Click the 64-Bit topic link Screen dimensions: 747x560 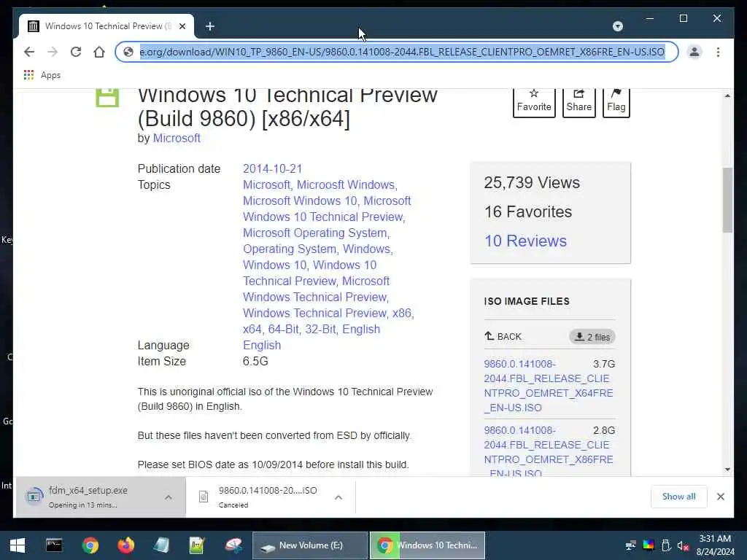(x=284, y=329)
